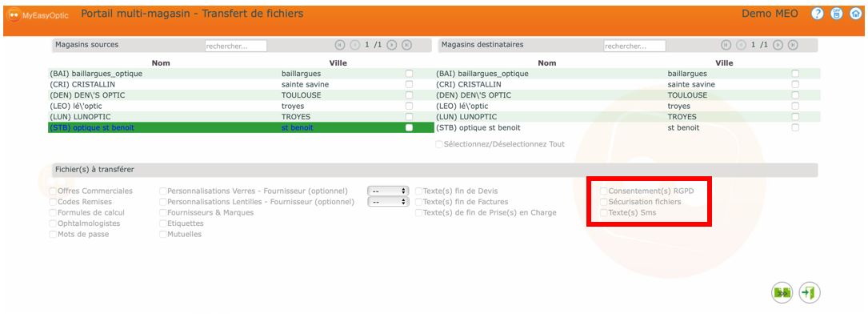The width and height of the screenshot is (868, 318).
Task: Enable Texte(s) de fin de Prise(s) en Charge
Action: coord(419,213)
